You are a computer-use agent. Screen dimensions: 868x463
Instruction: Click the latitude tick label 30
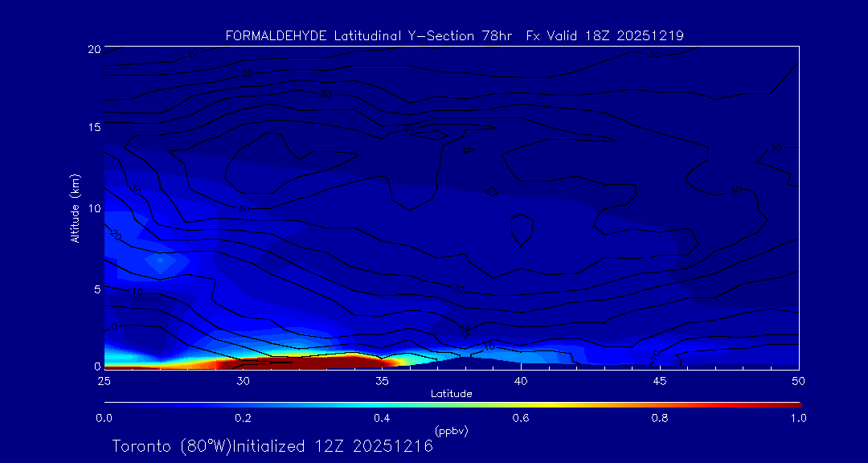pos(243,381)
